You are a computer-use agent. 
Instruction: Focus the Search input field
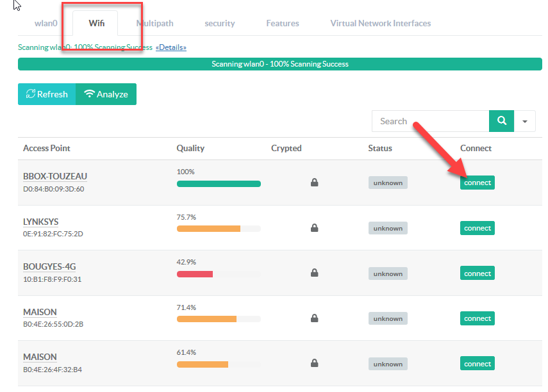[430, 121]
